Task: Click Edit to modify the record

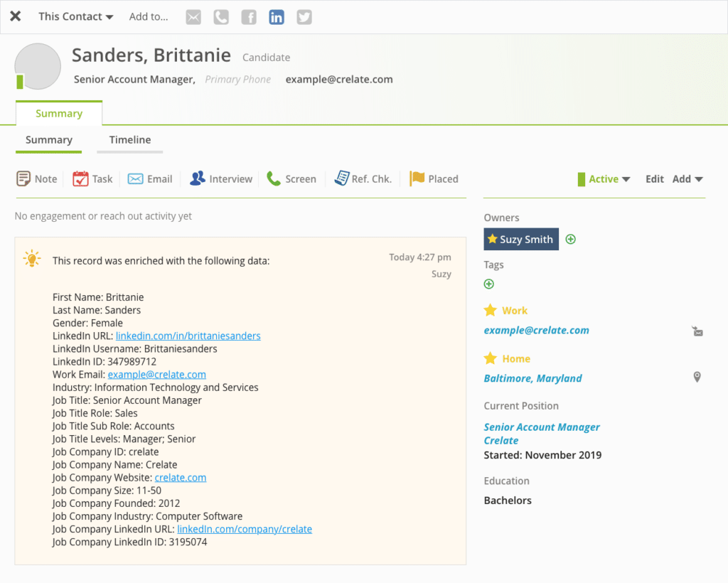Action: point(654,178)
